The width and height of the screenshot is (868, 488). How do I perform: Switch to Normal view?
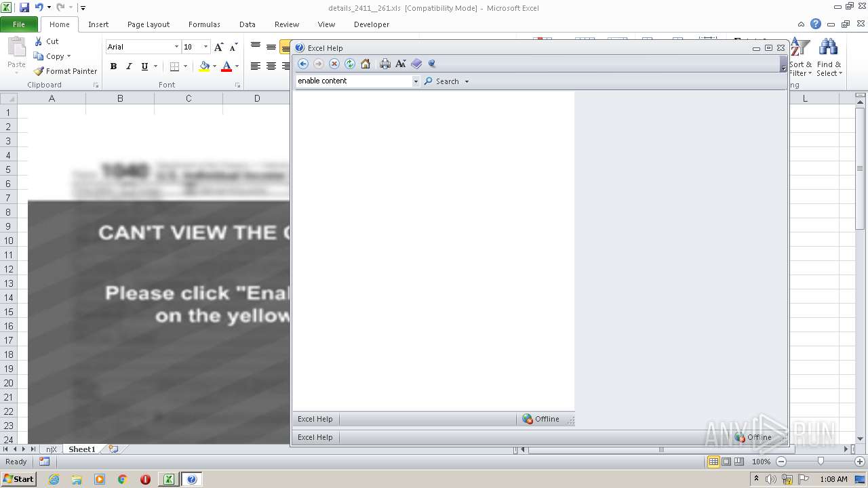(x=713, y=462)
